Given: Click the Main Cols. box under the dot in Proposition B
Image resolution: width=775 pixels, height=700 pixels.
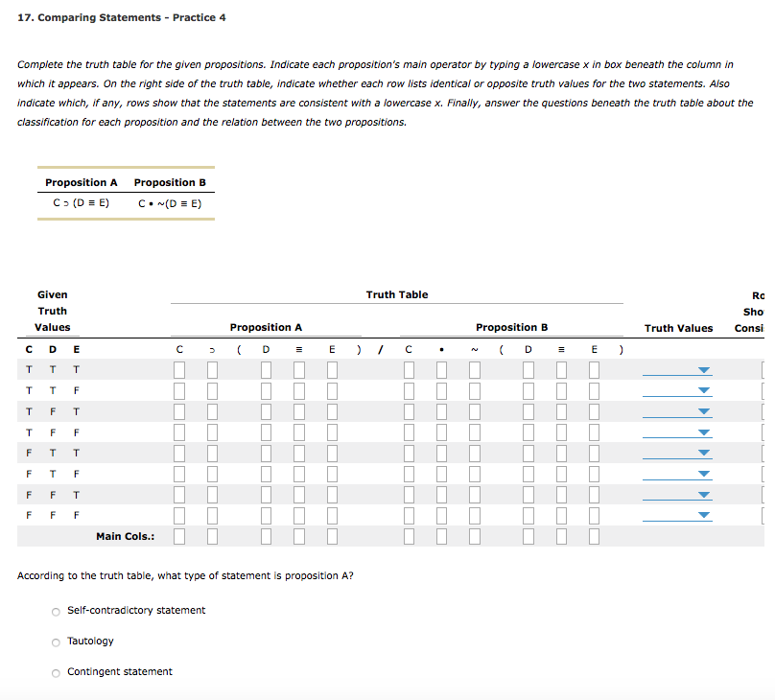Looking at the screenshot, I should [x=441, y=536].
